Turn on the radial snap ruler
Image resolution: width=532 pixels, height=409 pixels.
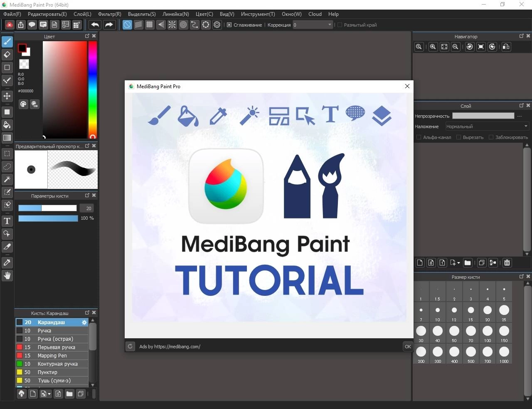coord(172,25)
